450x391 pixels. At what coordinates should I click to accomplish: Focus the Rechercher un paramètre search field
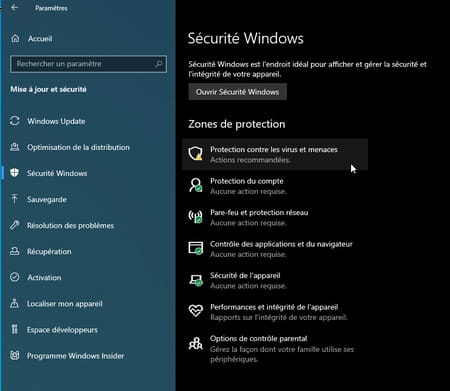88,64
